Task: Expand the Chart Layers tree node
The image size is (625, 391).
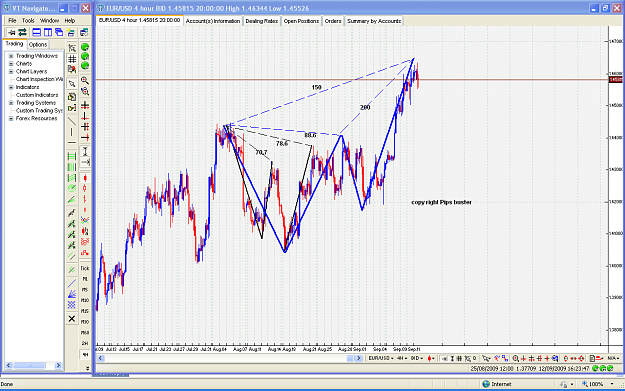Action: tap(11, 72)
